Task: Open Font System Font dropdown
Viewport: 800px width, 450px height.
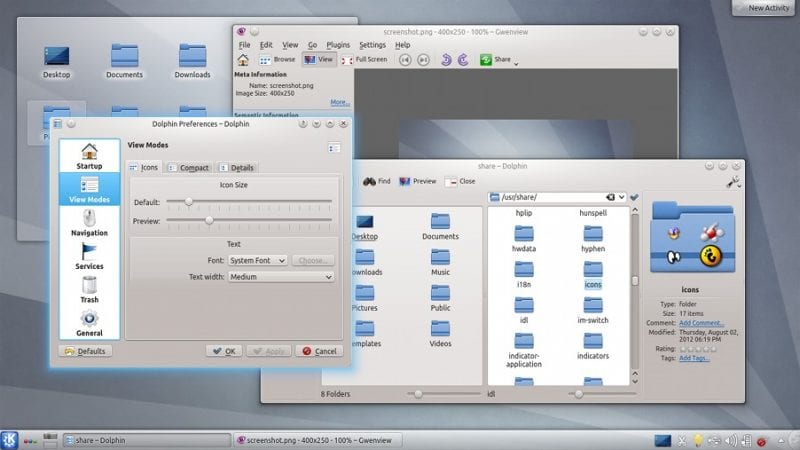Action: click(x=257, y=260)
